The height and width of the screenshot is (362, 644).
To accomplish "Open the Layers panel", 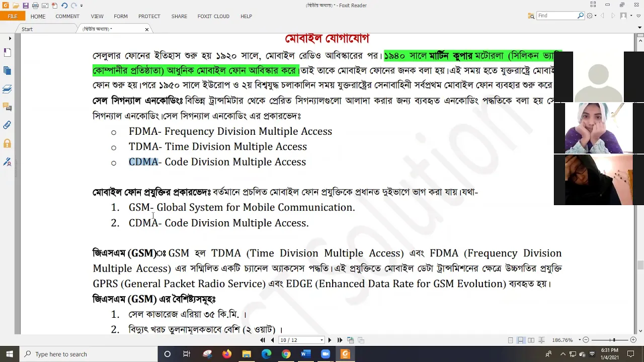I will [x=7, y=89].
